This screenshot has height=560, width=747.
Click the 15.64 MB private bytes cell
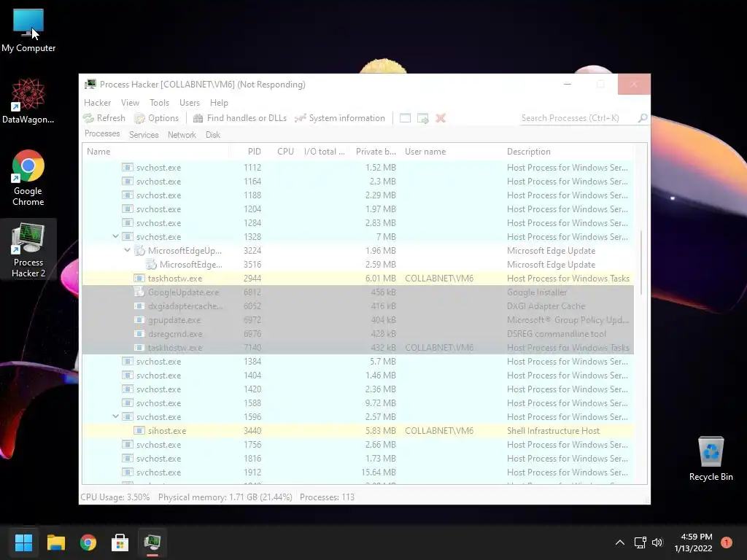pos(379,472)
